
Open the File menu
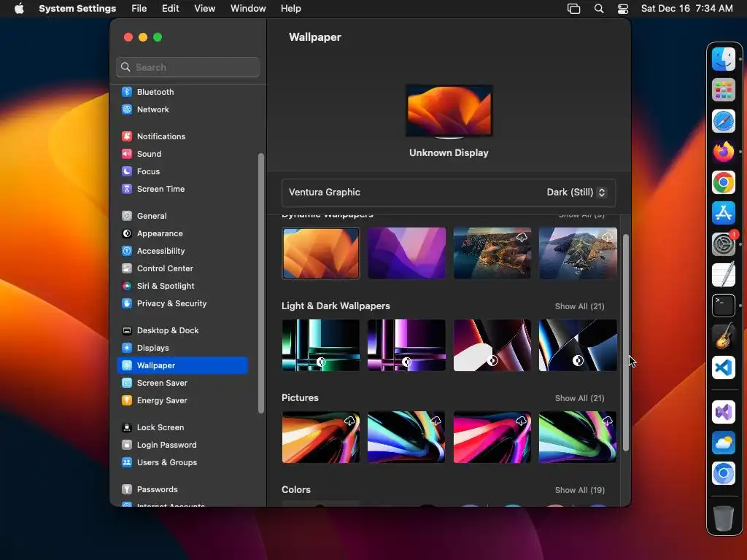tap(139, 9)
